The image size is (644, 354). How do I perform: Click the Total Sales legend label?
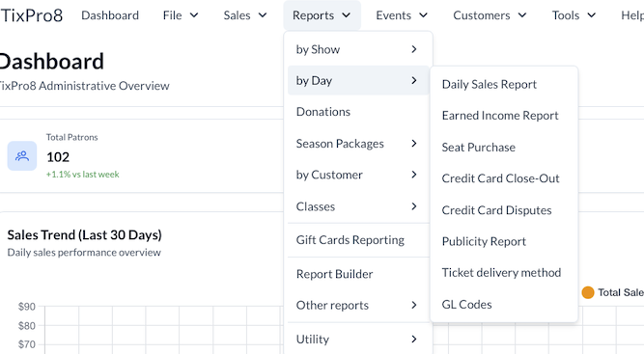621,292
